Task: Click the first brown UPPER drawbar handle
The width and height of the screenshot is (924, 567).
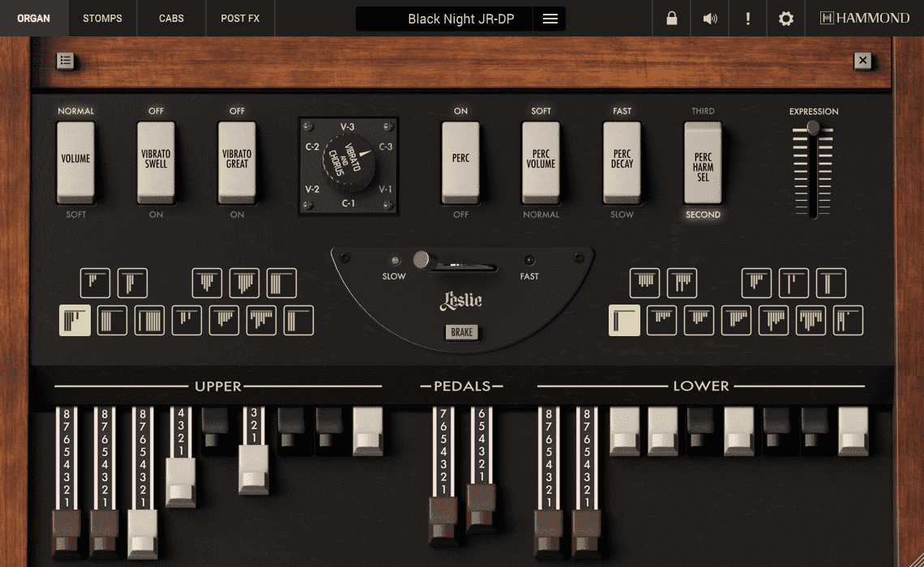Action: [x=66, y=534]
